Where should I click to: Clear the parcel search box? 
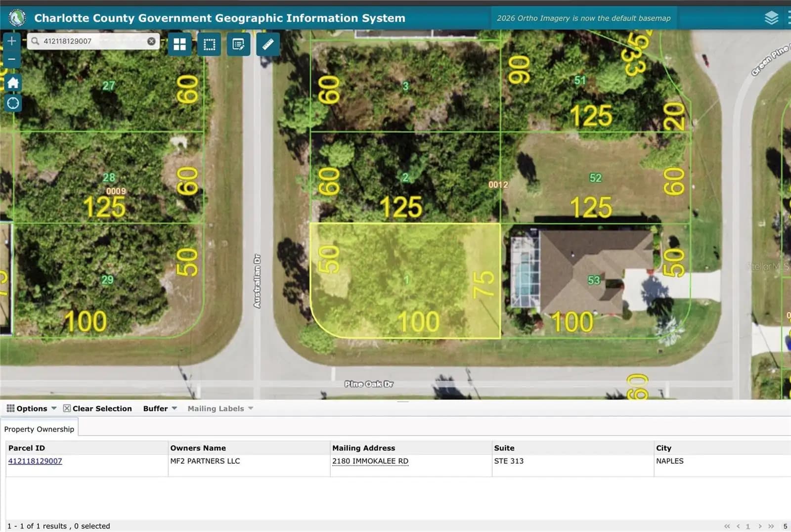click(151, 41)
